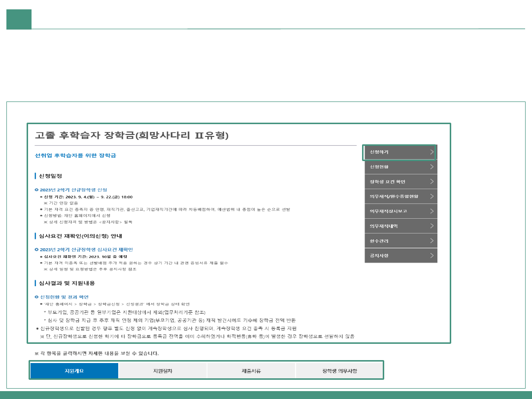Click the arrow icon beside 신청현황
This screenshot has width=532, height=399.
pyautogui.click(x=432, y=167)
